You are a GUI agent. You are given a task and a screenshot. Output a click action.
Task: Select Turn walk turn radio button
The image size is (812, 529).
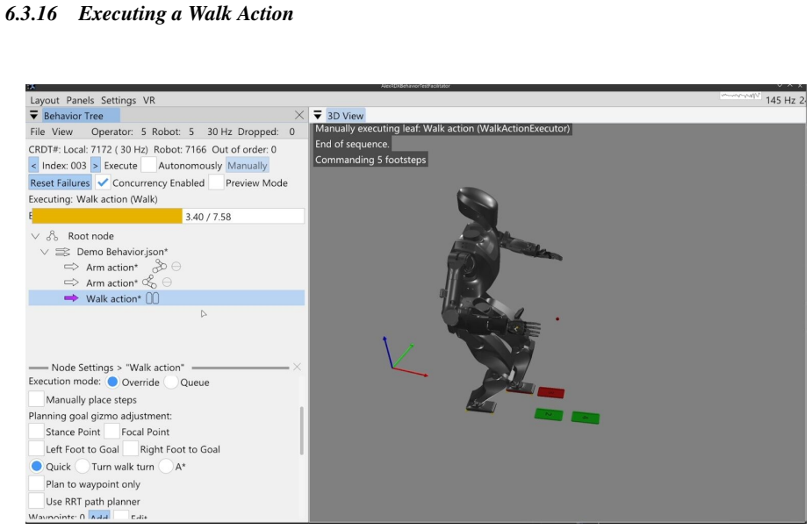click(x=83, y=466)
